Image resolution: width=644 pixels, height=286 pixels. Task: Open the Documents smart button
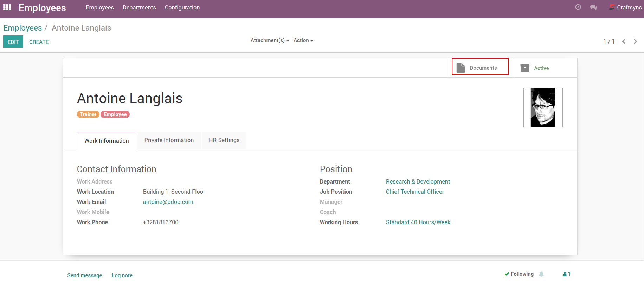480,68
